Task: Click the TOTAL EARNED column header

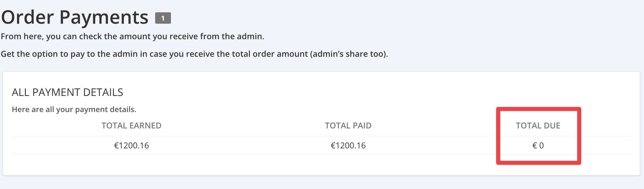Action: coord(131,126)
